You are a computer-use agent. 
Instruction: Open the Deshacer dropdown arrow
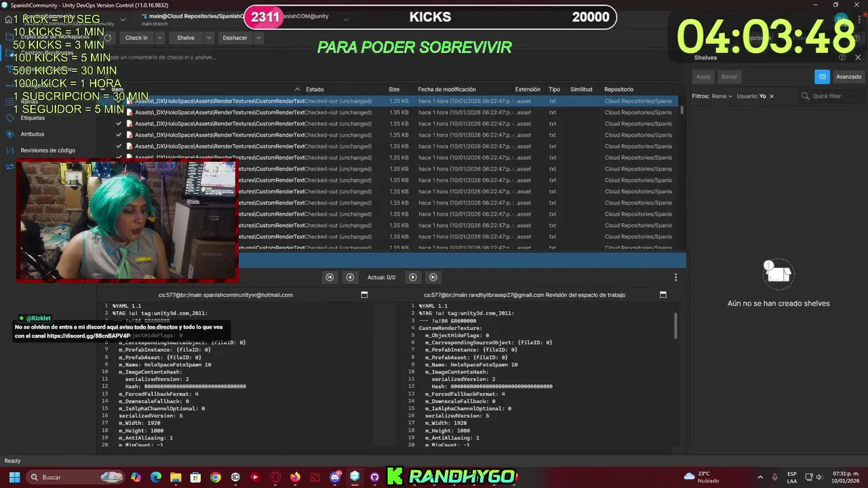[258, 38]
